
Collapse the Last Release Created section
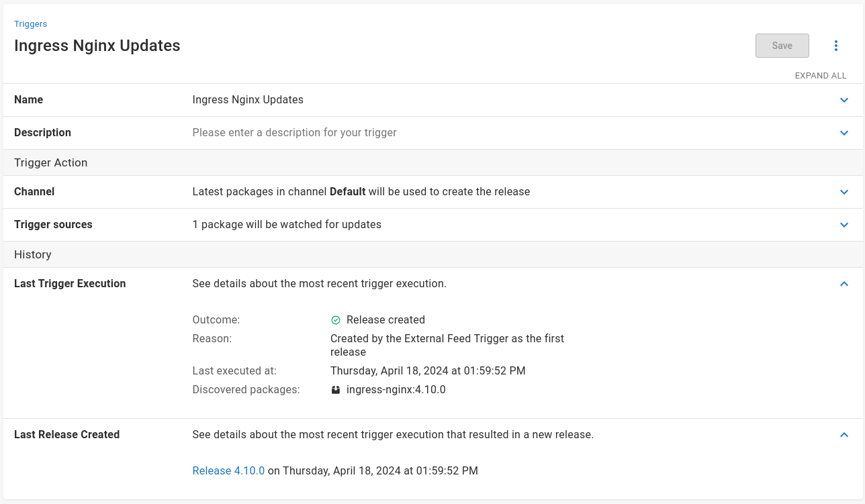(x=844, y=435)
